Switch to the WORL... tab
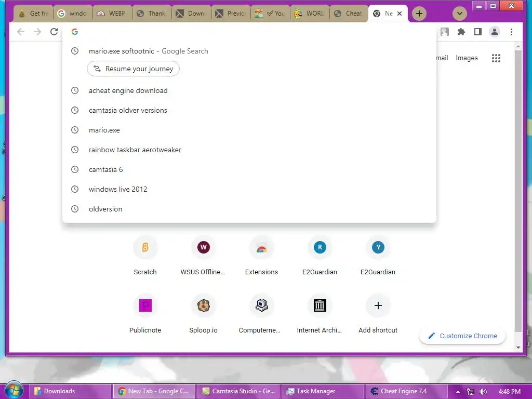The height and width of the screenshot is (399, 532). (310, 14)
